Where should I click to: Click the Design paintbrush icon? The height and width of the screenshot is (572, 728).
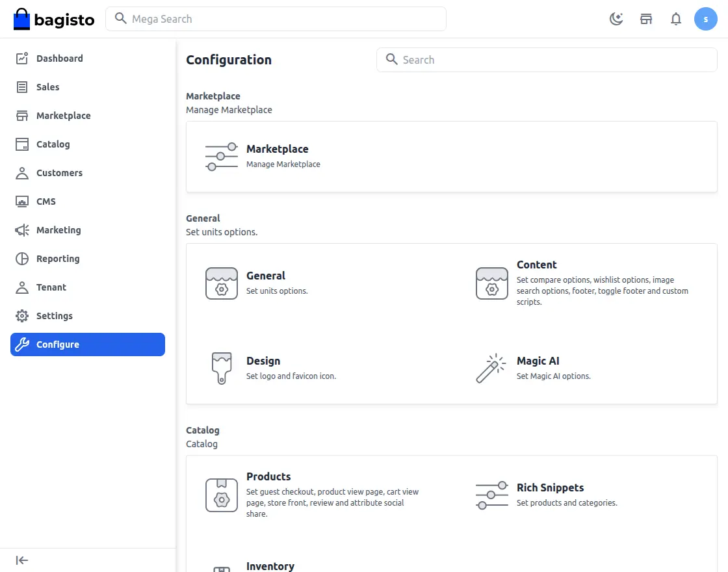pyautogui.click(x=222, y=368)
